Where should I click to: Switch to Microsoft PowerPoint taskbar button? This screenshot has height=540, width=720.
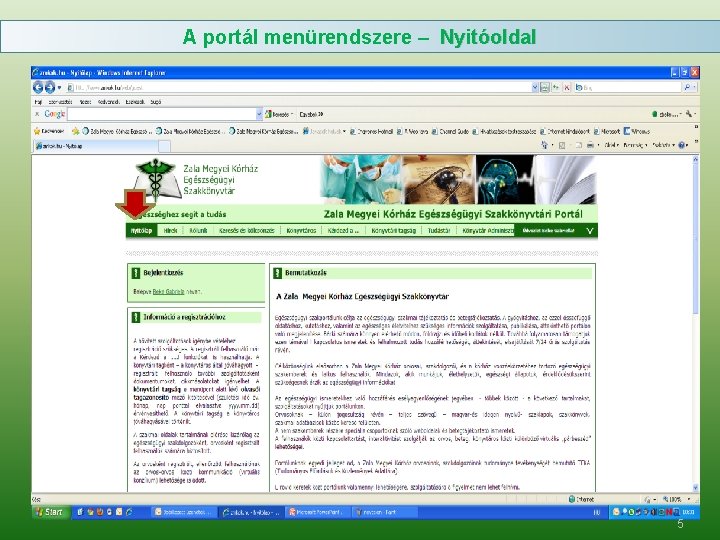pyautogui.click(x=317, y=512)
